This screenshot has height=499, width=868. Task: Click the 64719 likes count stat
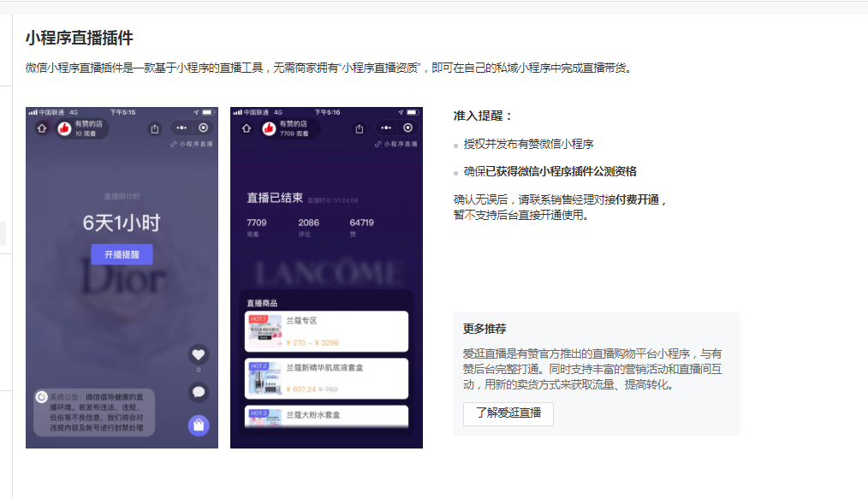[361, 223]
